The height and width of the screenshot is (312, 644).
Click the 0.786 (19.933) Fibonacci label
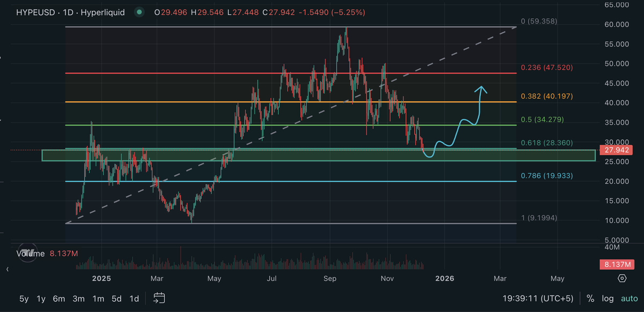pyautogui.click(x=547, y=175)
